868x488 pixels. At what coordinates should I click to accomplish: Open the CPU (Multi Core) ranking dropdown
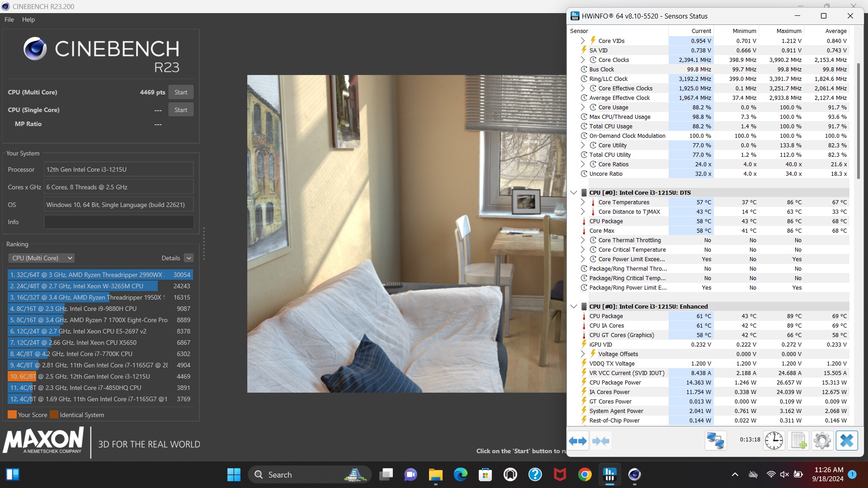pyautogui.click(x=42, y=258)
